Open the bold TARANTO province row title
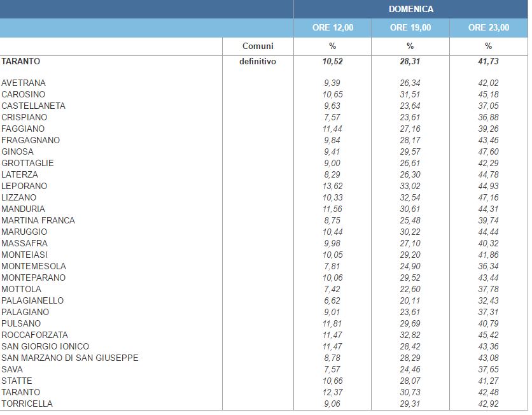The height and width of the screenshot is (415, 532). click(x=21, y=61)
